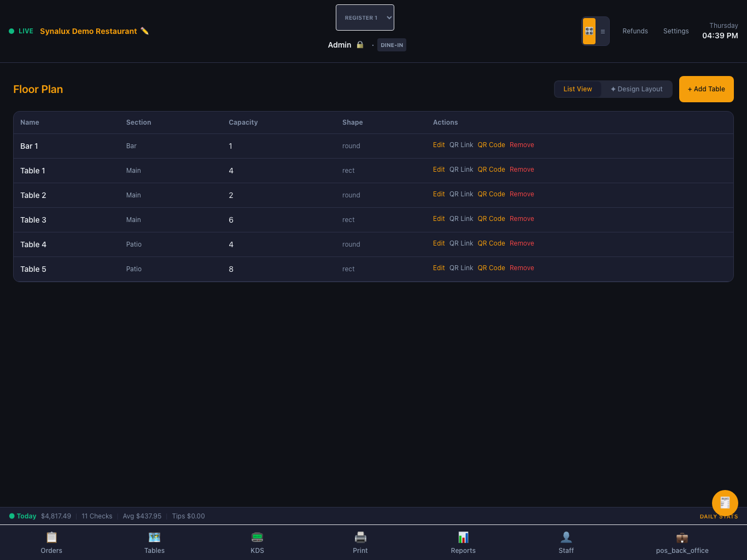Open the Staff person icon
This screenshot has height=560, width=747.
[x=566, y=537]
